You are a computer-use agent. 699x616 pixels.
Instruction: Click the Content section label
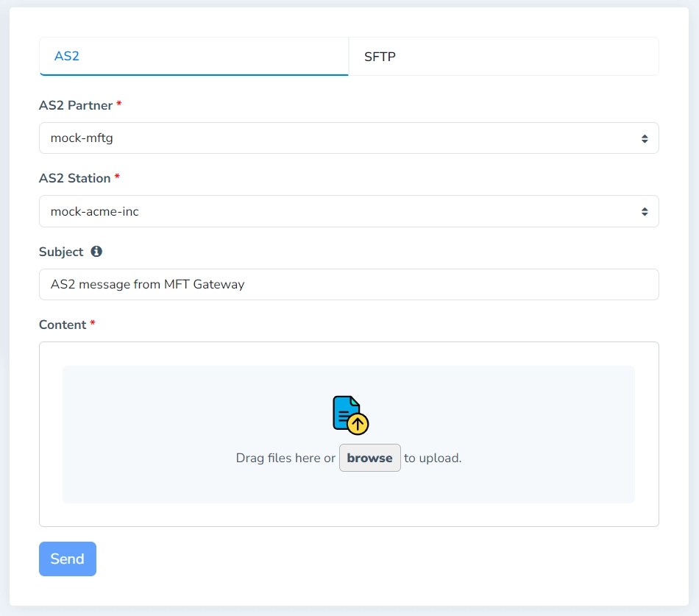pos(63,324)
